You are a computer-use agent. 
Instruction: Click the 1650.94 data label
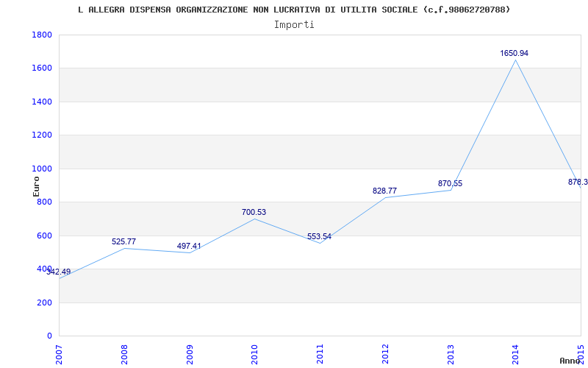(x=514, y=53)
